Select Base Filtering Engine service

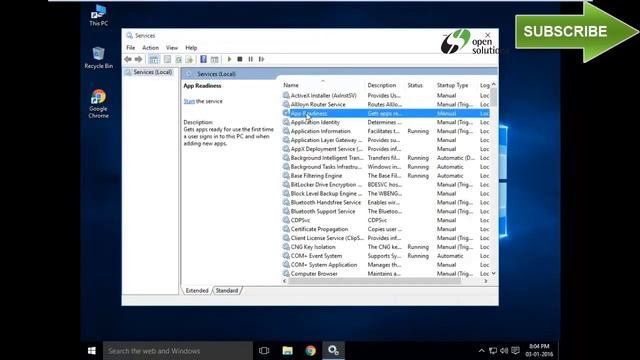click(385, 176)
